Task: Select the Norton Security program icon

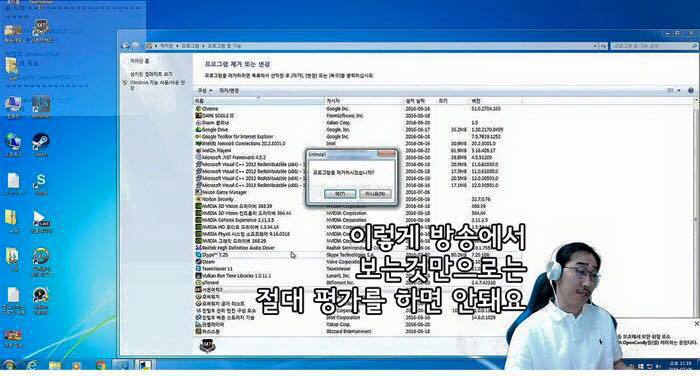Action: [x=199, y=199]
